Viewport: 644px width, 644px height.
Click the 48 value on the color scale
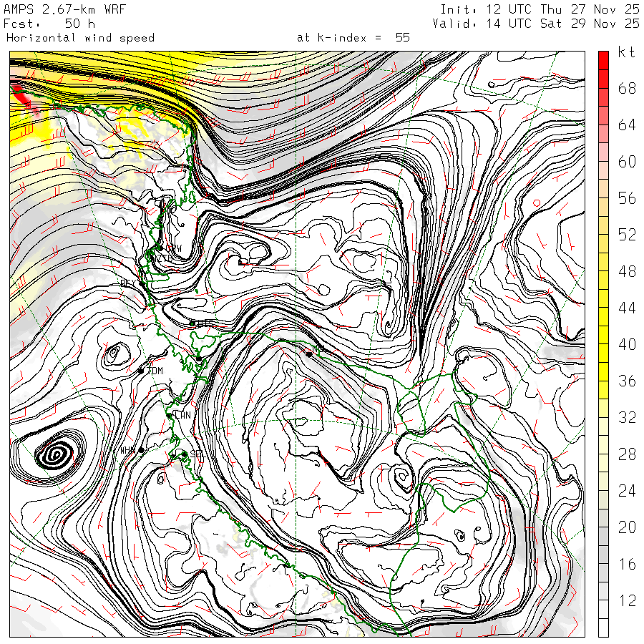coord(627,271)
